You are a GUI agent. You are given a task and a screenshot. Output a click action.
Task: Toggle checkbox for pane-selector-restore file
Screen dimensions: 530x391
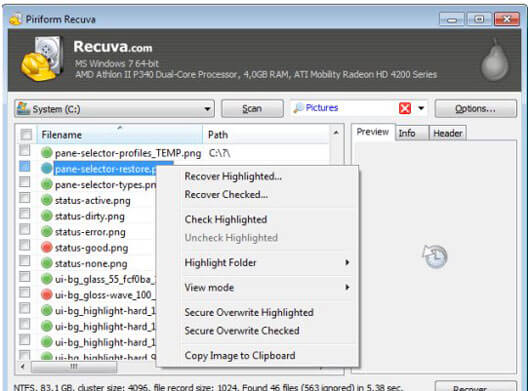(x=24, y=166)
